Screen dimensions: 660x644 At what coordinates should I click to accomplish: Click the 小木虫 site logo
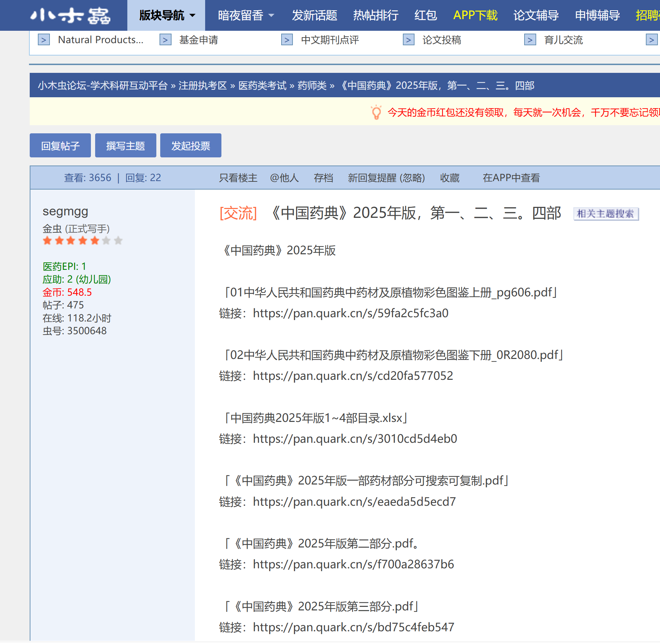click(x=70, y=16)
